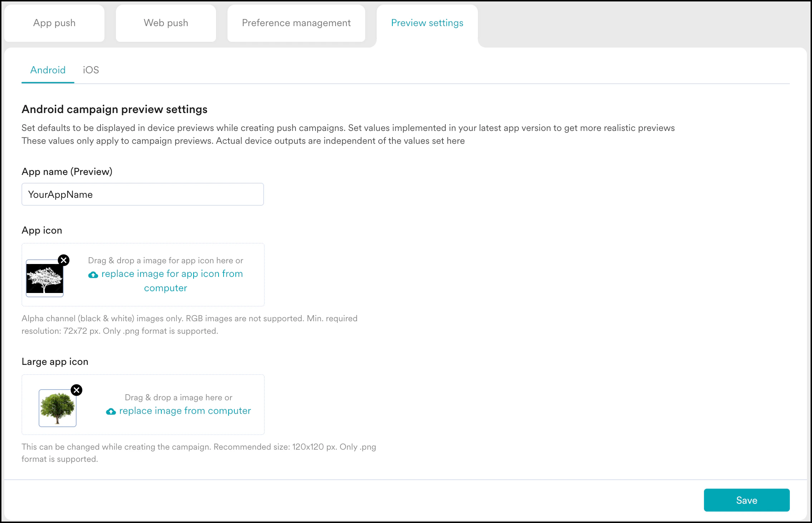Select the Preview settings tab

(427, 23)
